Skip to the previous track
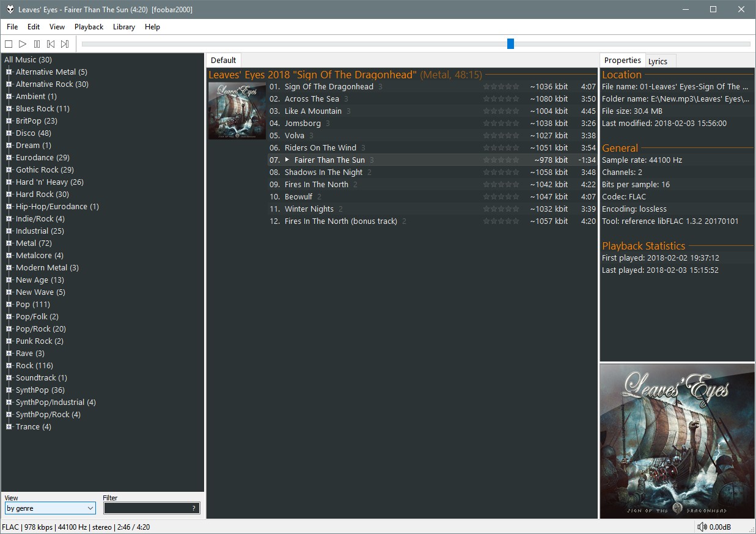This screenshot has height=534, width=756. [51, 44]
